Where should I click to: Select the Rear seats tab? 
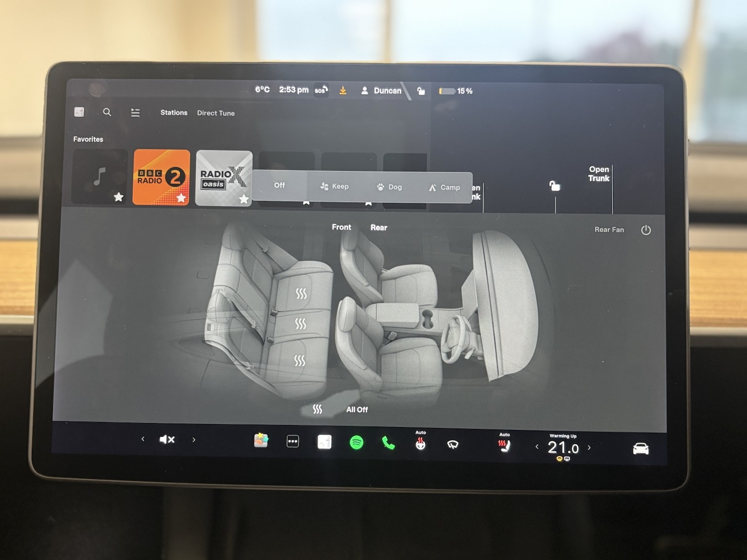378,227
